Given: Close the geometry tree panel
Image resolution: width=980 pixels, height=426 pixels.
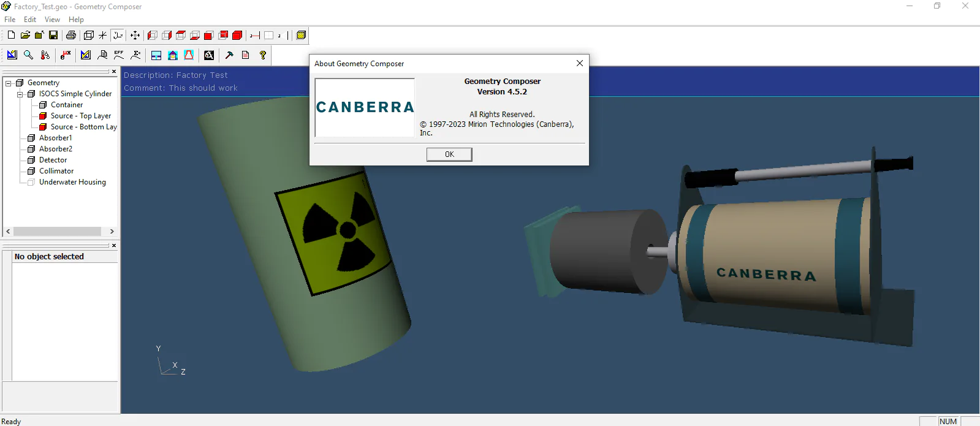Looking at the screenshot, I should pos(114,72).
